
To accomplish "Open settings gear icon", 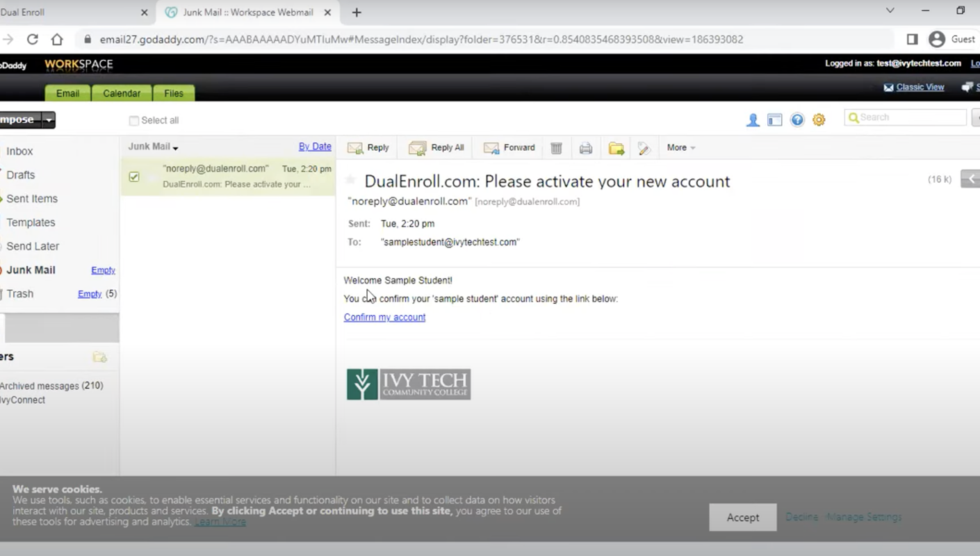I will 819,120.
